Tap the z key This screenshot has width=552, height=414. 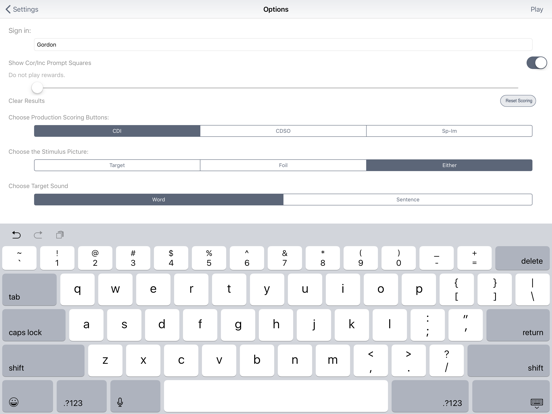tap(105, 360)
